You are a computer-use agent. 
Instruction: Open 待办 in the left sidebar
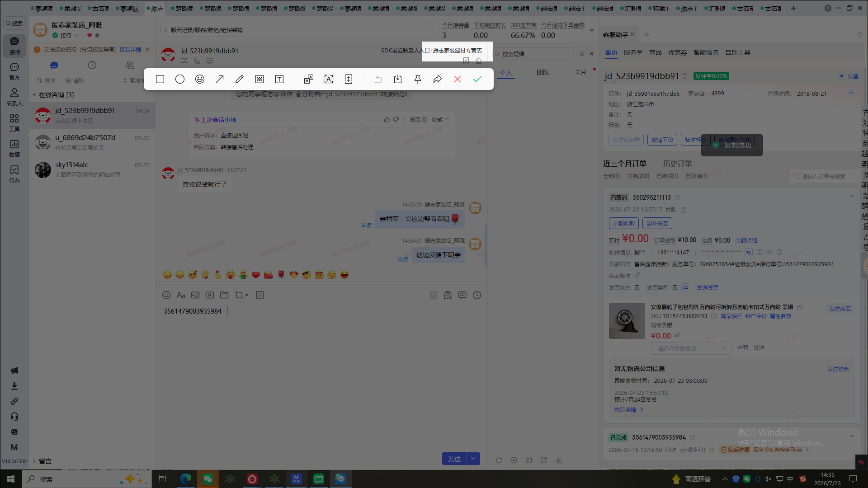[x=14, y=174]
